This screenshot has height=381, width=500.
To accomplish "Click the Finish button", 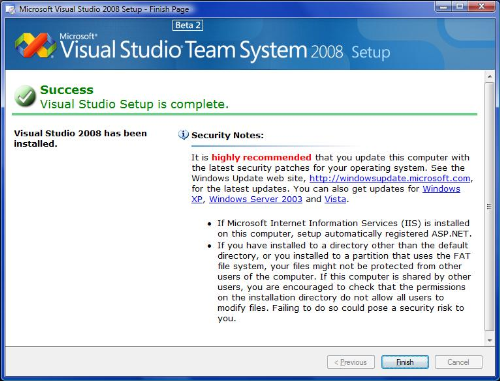I will click(x=405, y=362).
